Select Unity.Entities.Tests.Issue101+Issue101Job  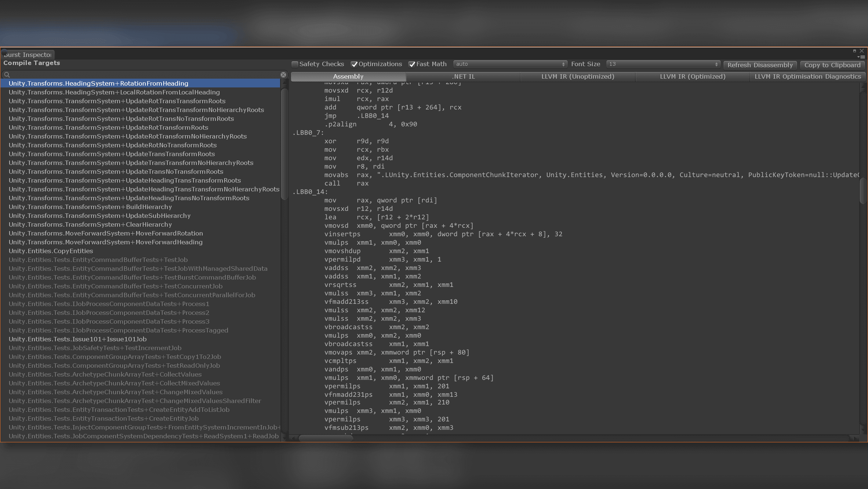(78, 338)
